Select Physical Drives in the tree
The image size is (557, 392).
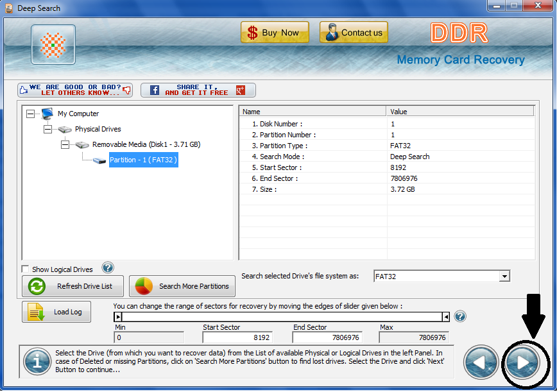[98, 129]
